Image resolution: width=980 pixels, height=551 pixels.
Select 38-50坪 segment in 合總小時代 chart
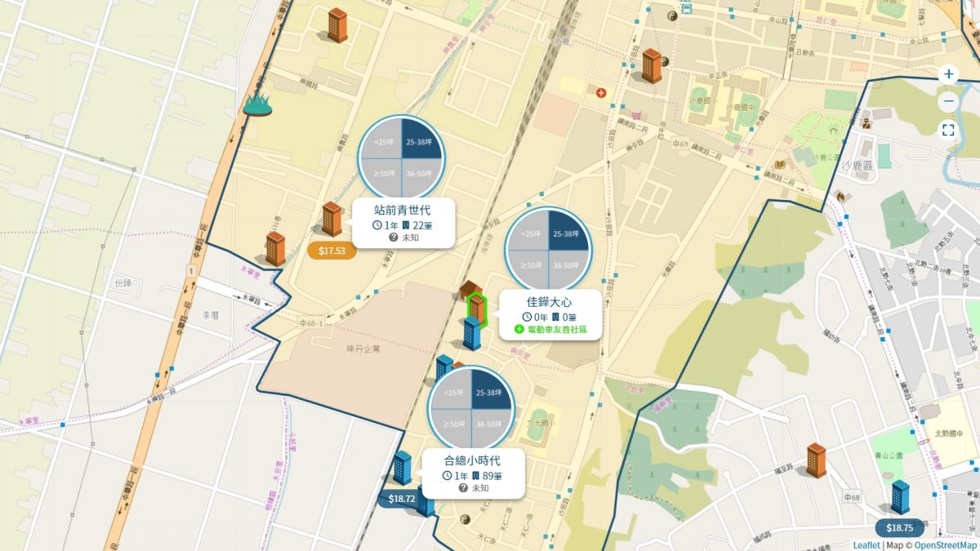click(491, 427)
